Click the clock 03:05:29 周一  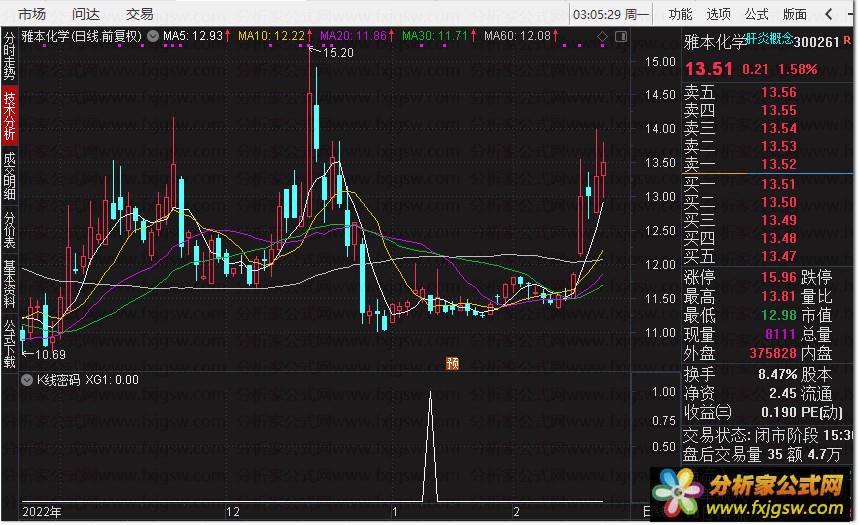click(610, 14)
